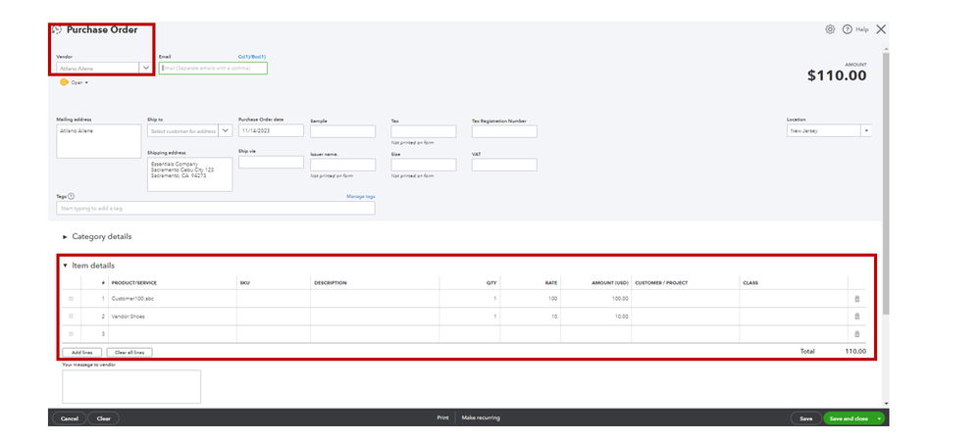Open the Vendor dropdown arrow
The image size is (980, 440).
[x=146, y=68]
